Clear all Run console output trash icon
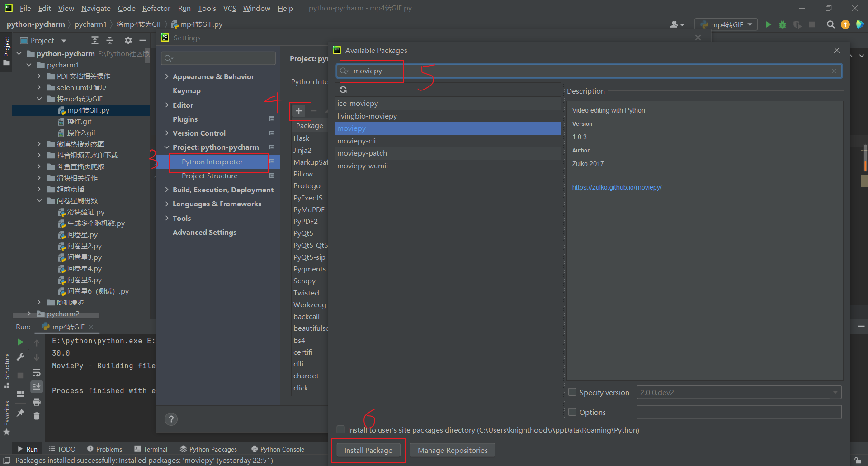 pos(37,416)
